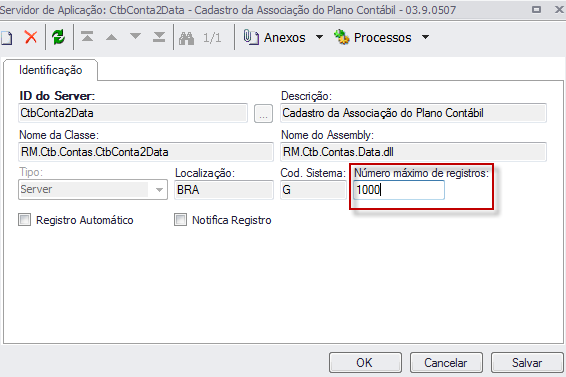Click the binoculars search icon
This screenshot has height=377, width=566.
186,38
